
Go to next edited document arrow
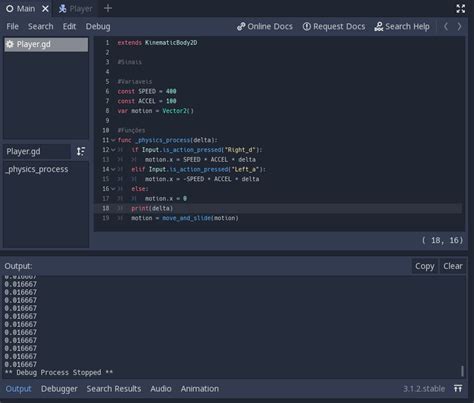pyautogui.click(x=459, y=26)
